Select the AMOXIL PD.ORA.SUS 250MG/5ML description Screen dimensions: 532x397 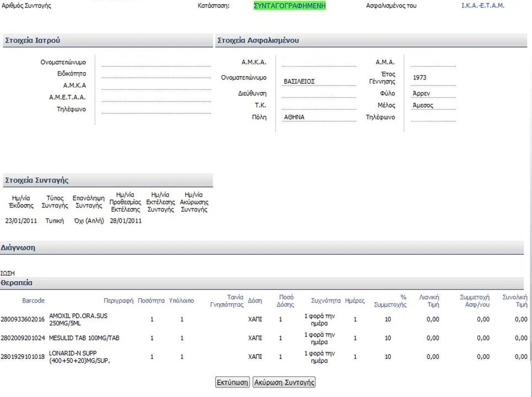tap(78, 319)
